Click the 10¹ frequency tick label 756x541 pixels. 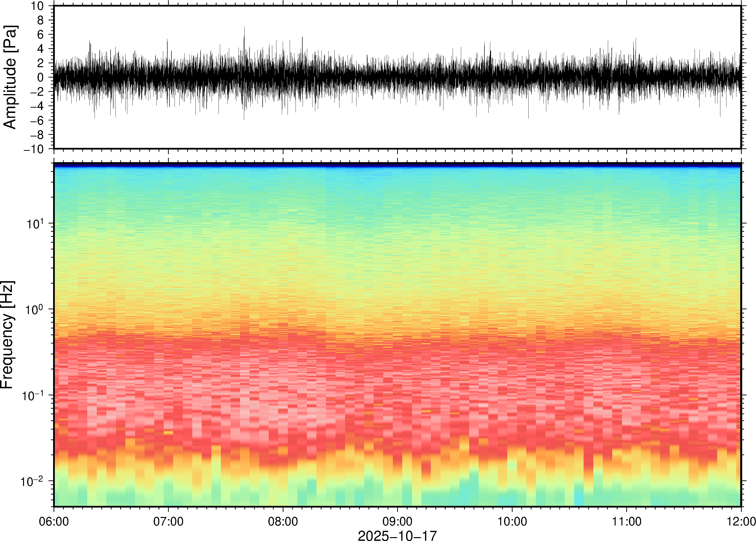[x=35, y=223]
